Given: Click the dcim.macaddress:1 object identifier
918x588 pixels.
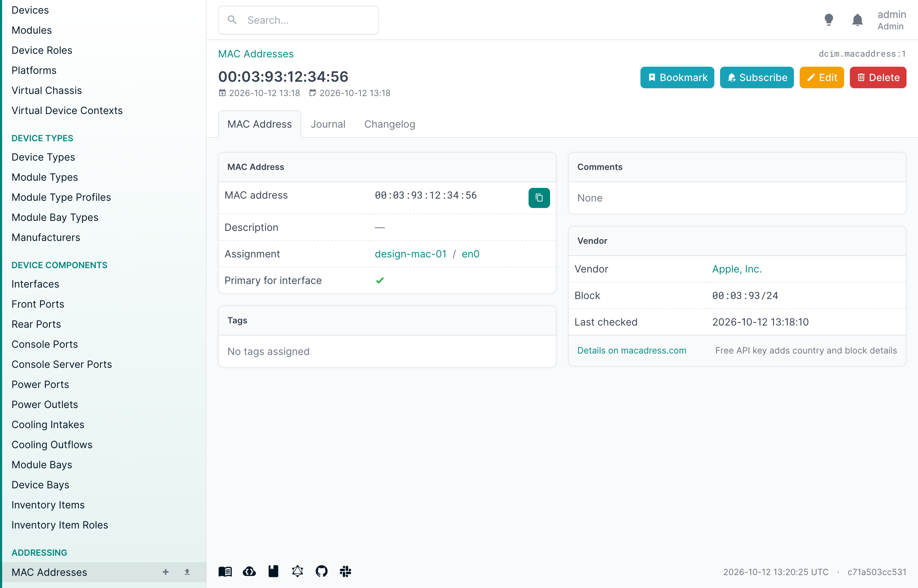Looking at the screenshot, I should (x=862, y=54).
